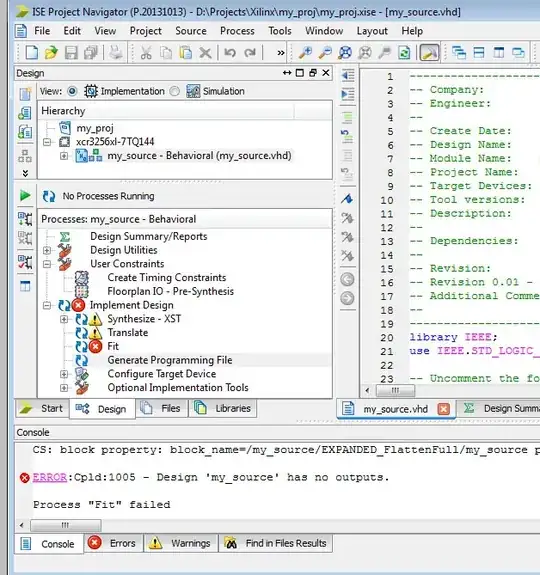Screen dimensions: 540x575
Task: Click the green Run process arrow
Action: tap(25, 195)
